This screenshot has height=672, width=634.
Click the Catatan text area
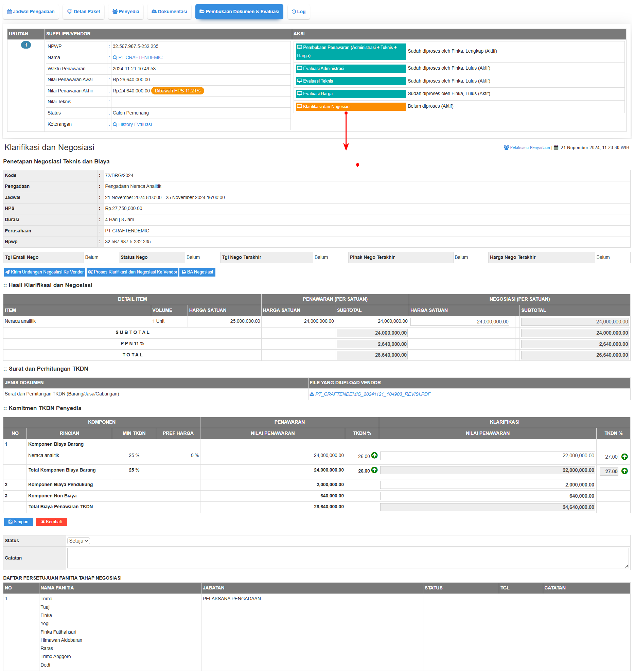click(348, 558)
